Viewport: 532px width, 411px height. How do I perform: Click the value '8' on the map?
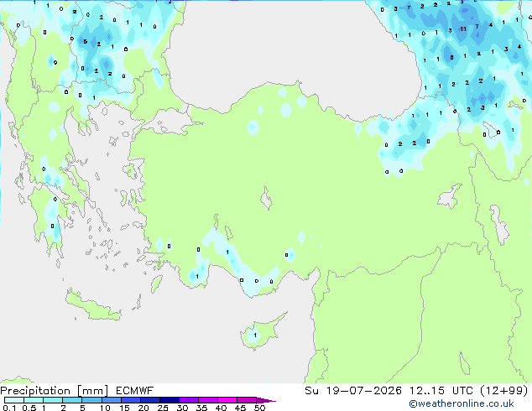click(x=451, y=57)
